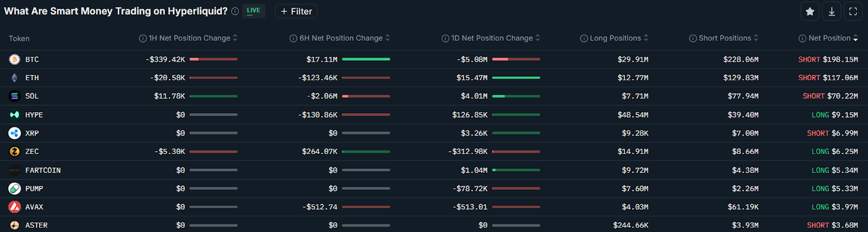Toggle the LIVE indicator
Image resolution: width=868 pixels, height=232 pixels.
pyautogui.click(x=253, y=11)
